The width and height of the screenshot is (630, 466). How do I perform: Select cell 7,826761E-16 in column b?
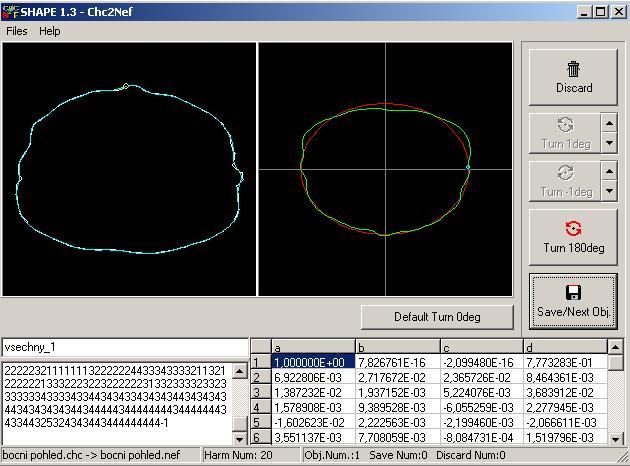point(397,362)
